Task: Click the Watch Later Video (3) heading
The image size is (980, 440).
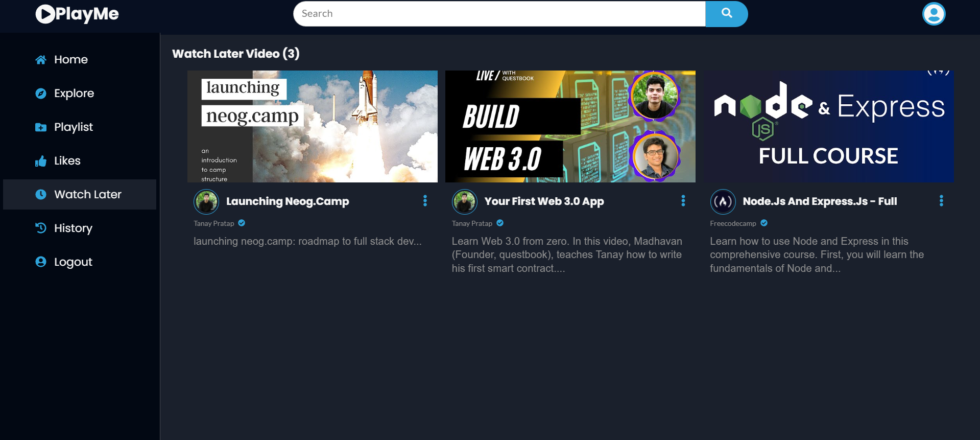Action: pos(236,54)
